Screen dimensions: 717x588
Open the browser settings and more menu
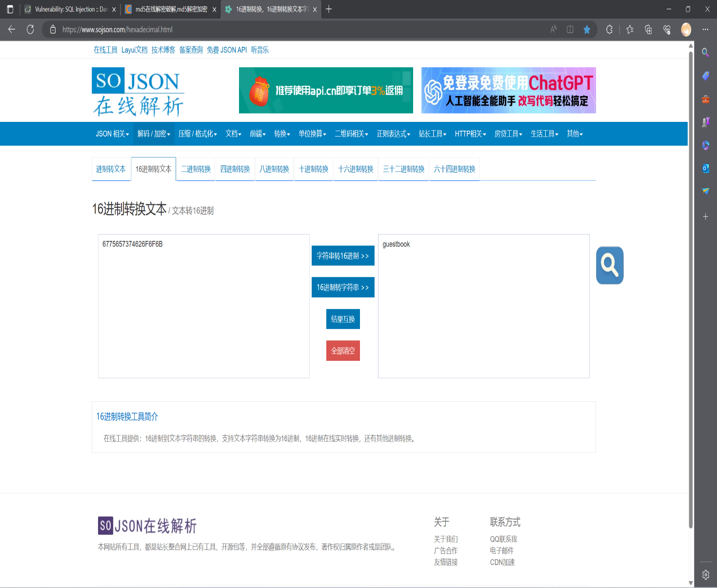705,29
